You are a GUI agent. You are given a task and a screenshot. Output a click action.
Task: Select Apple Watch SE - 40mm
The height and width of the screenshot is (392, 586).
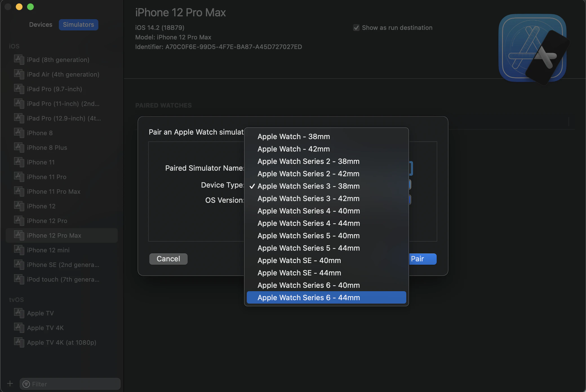tap(326, 260)
